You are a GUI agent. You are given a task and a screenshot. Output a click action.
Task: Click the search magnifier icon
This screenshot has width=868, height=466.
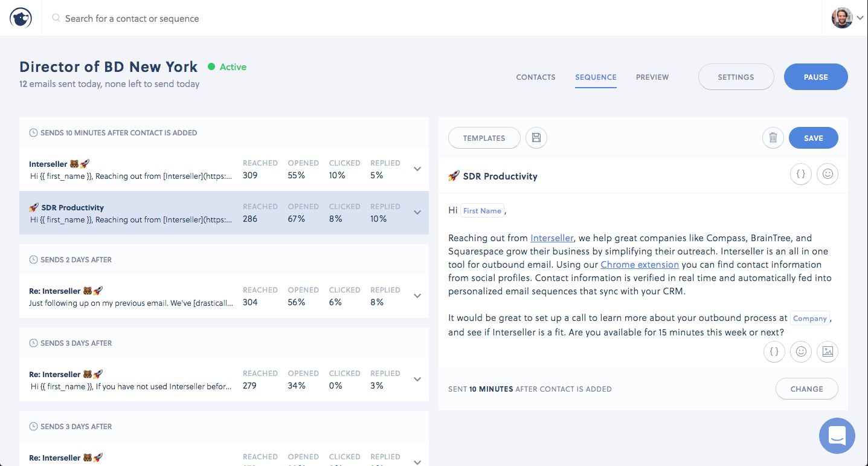pyautogui.click(x=56, y=18)
